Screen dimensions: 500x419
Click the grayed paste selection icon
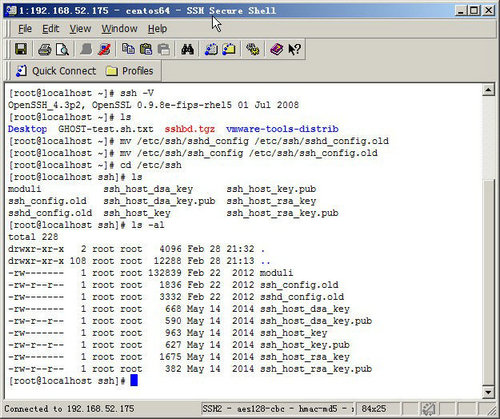(164, 49)
